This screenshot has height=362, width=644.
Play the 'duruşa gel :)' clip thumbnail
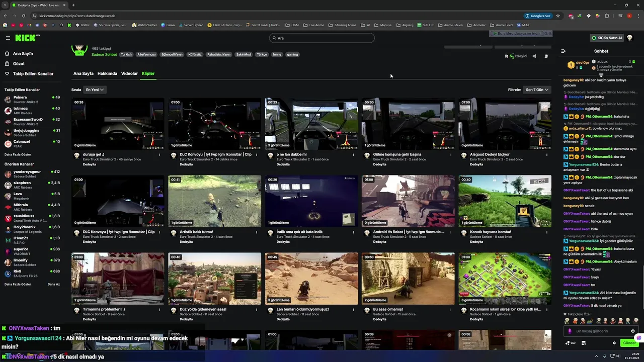coord(118,123)
